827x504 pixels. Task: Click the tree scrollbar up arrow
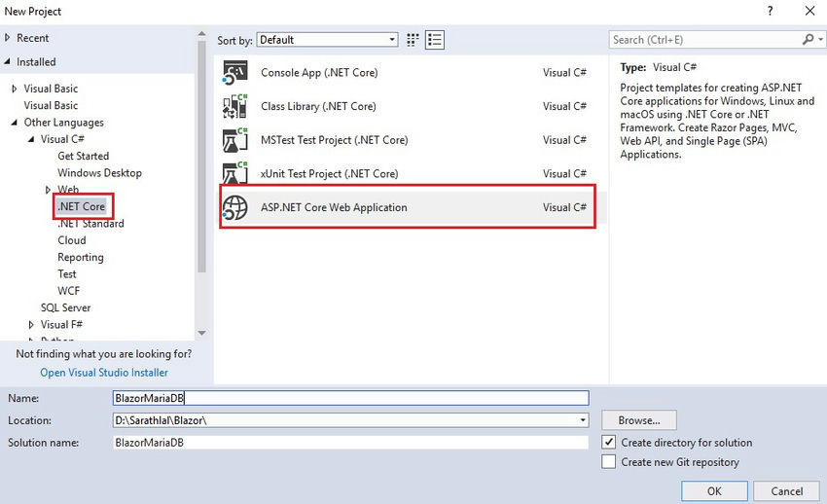pos(201,34)
